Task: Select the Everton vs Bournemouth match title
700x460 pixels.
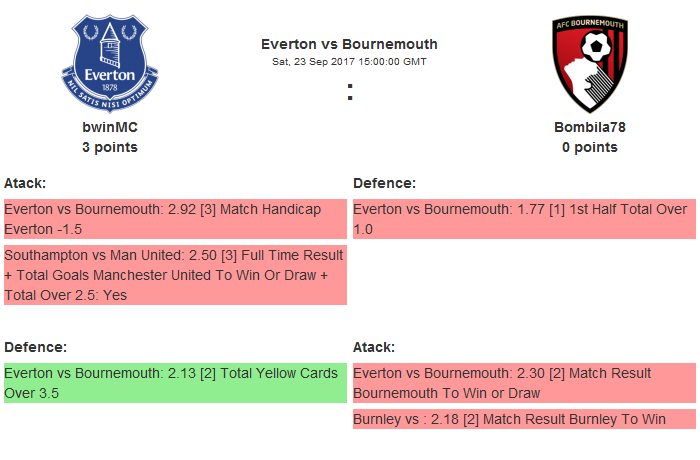Action: pos(349,44)
